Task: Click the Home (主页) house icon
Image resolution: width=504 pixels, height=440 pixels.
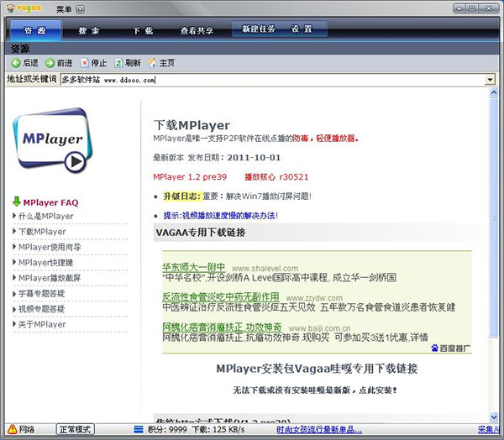Action: (152, 63)
